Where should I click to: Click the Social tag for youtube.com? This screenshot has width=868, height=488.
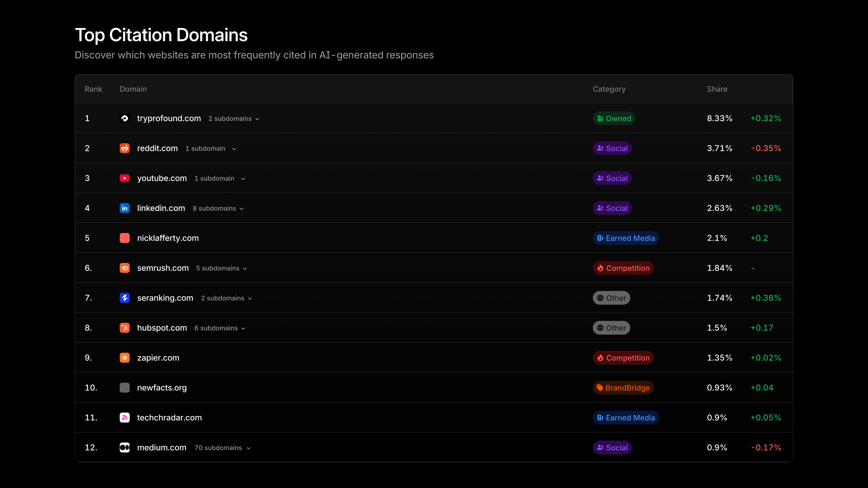(x=612, y=178)
